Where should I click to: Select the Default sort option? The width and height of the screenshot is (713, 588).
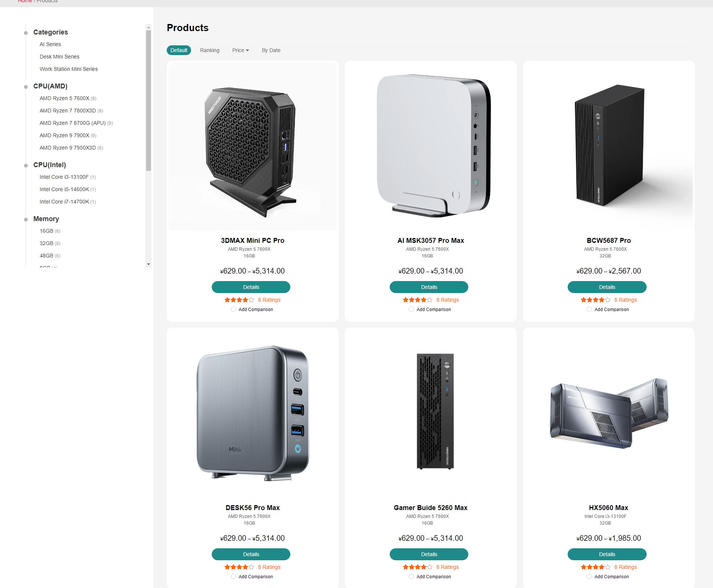pyautogui.click(x=179, y=50)
